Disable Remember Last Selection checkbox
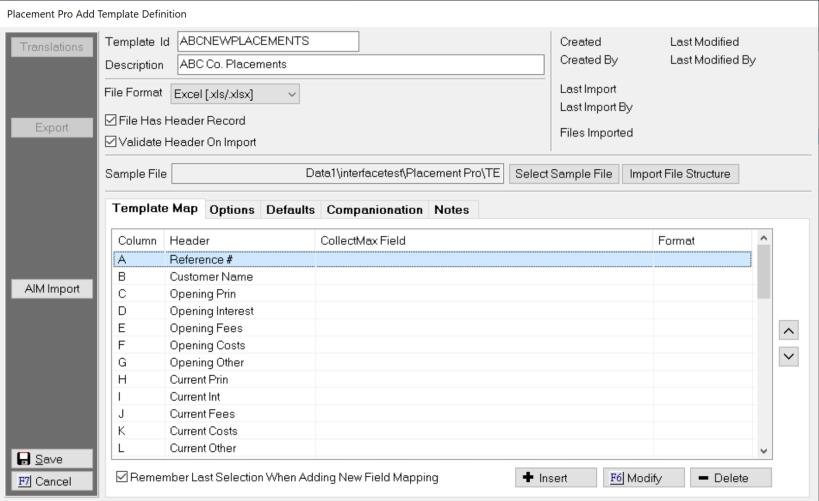 (x=122, y=478)
